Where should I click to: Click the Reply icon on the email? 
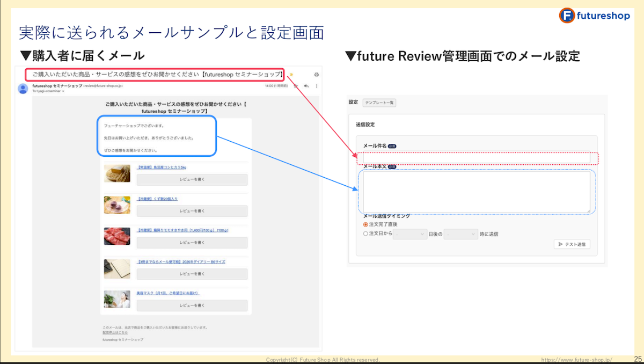pos(306,86)
